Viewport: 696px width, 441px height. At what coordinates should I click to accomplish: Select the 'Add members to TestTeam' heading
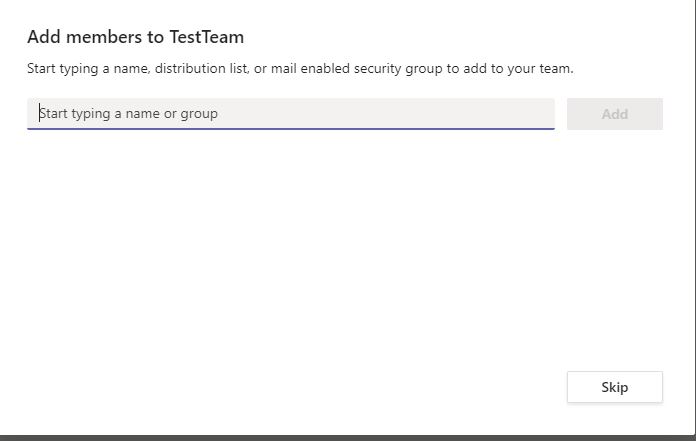coord(135,37)
